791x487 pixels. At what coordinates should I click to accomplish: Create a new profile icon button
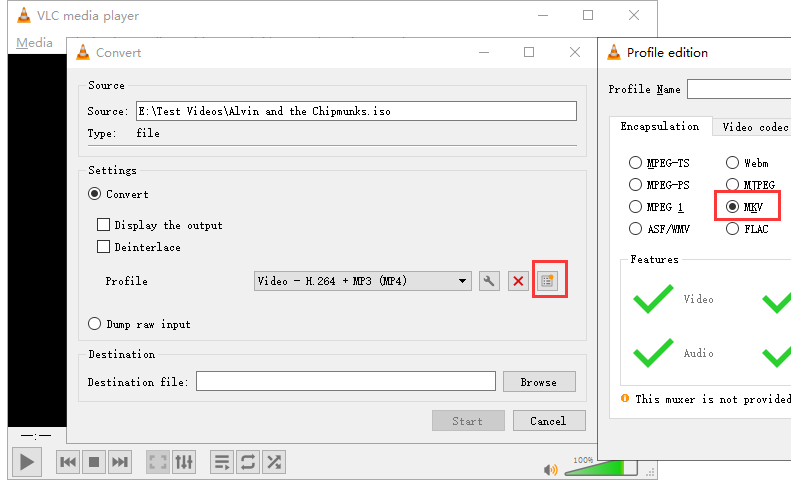click(548, 281)
